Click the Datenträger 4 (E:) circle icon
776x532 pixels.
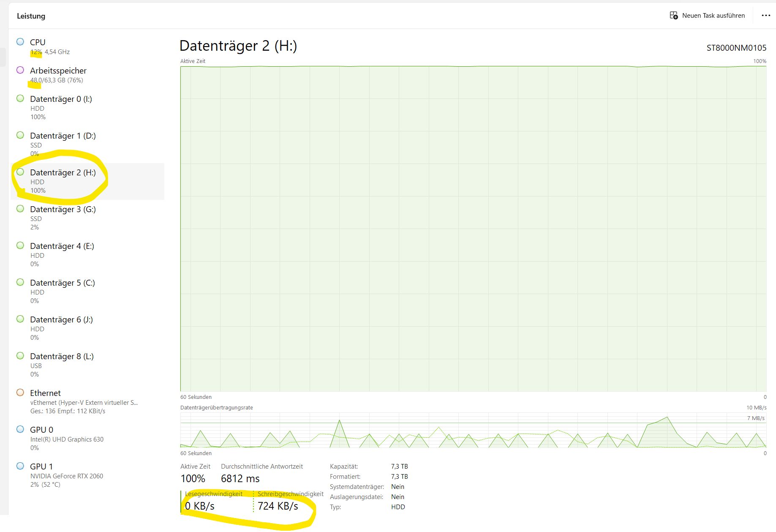[20, 246]
